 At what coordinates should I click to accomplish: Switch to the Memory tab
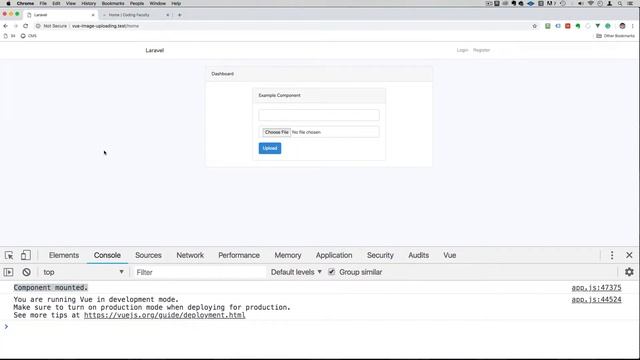pos(288,255)
